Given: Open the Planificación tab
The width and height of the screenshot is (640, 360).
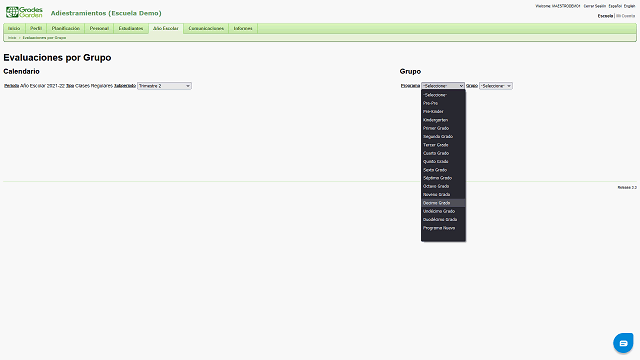Looking at the screenshot, I should pos(66,29).
